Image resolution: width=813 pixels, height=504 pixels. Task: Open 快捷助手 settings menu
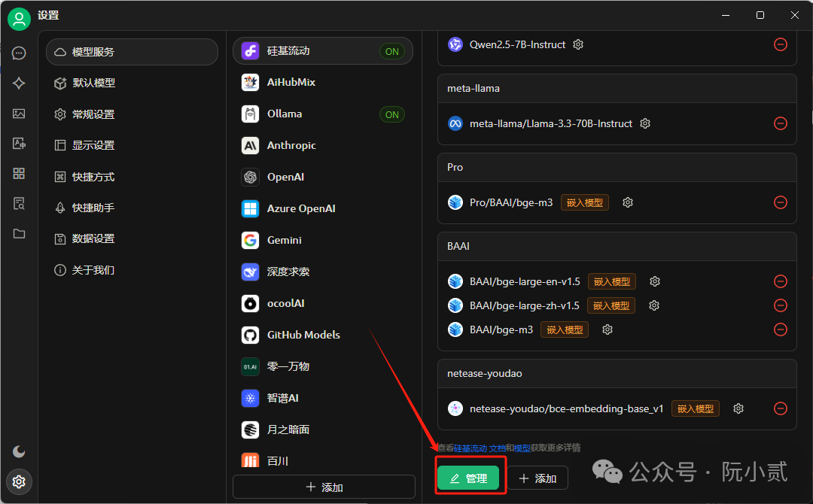click(132, 208)
